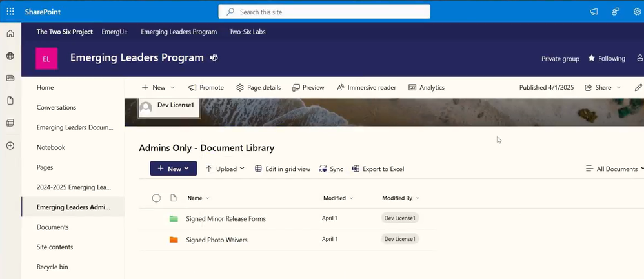Click the Admins Only - Document Library heading
Screen dimensions: 644x279
point(206,148)
